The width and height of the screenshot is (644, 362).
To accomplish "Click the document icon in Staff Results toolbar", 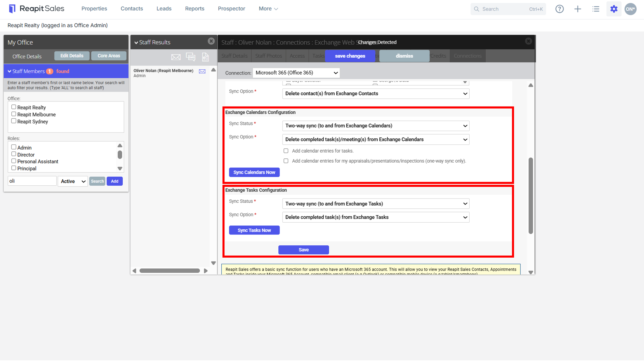I will coord(205,57).
